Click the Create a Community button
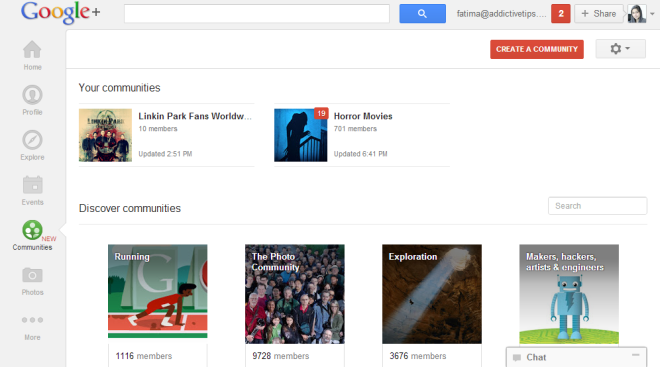Image resolution: width=660 pixels, height=367 pixels. [537, 49]
